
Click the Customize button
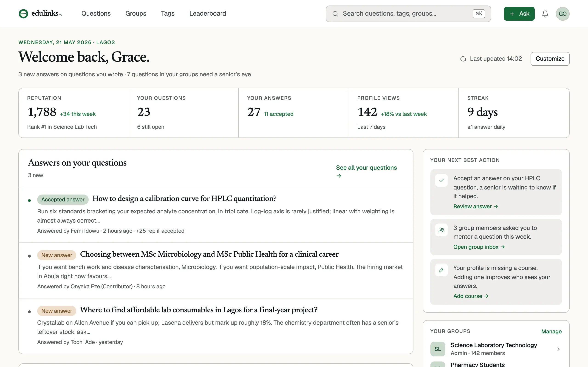[550, 59]
